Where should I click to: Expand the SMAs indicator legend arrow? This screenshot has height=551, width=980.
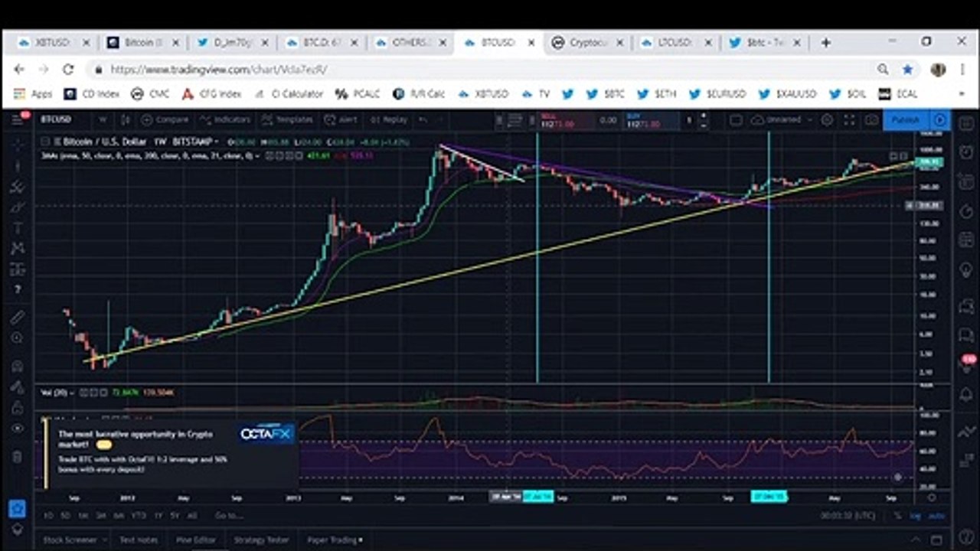[257, 155]
